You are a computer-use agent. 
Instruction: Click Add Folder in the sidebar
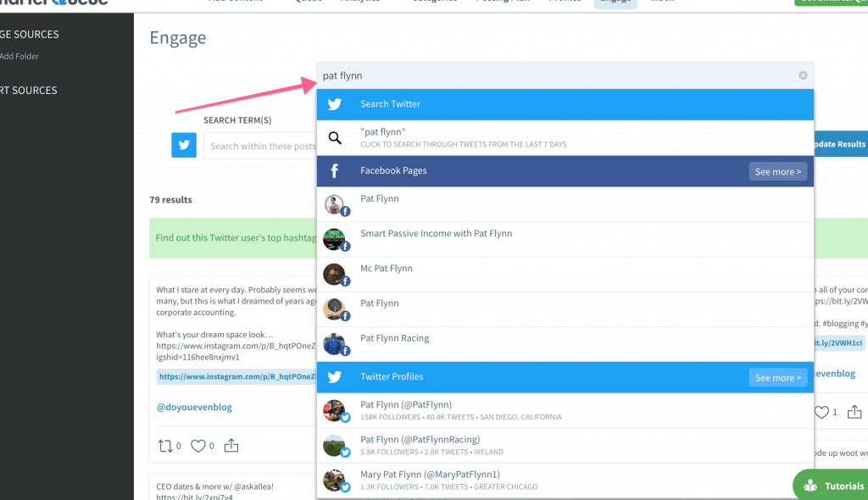19,57
